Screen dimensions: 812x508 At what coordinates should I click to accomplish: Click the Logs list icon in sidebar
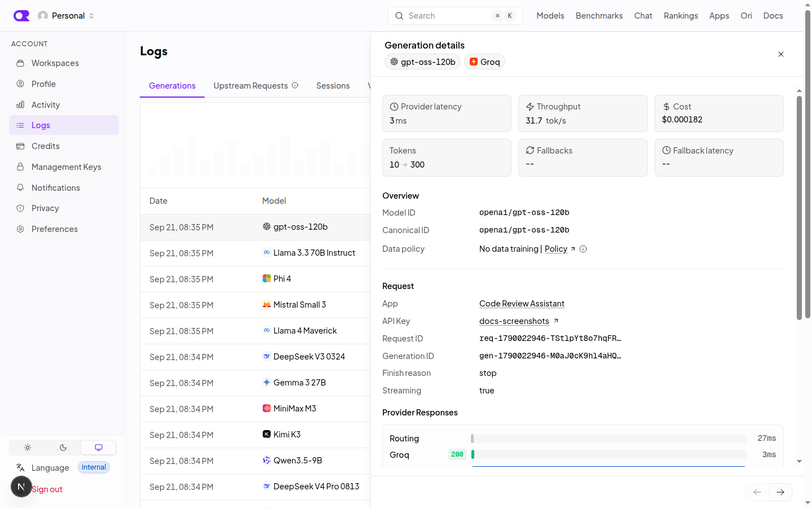click(x=20, y=125)
